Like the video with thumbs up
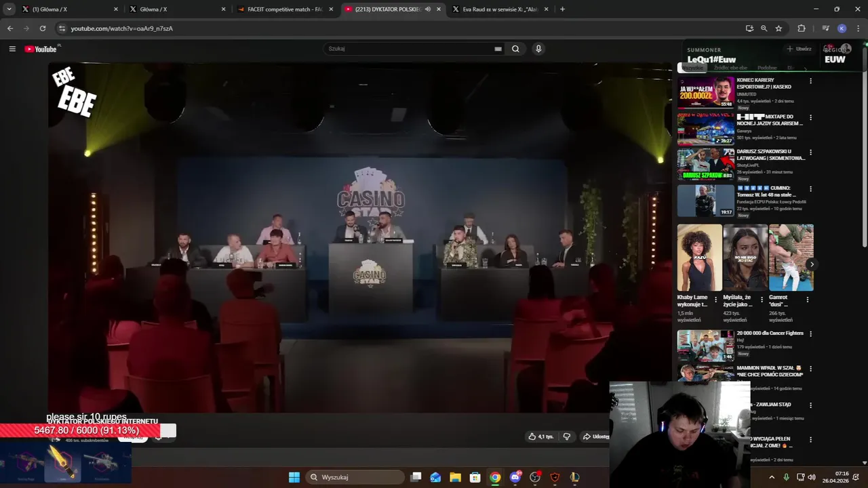 [x=541, y=436]
